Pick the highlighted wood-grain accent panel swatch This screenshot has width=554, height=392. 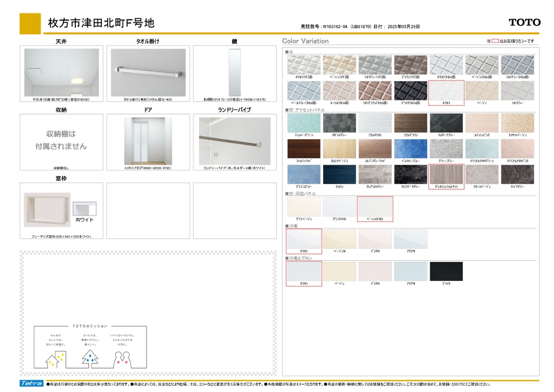(x=446, y=175)
